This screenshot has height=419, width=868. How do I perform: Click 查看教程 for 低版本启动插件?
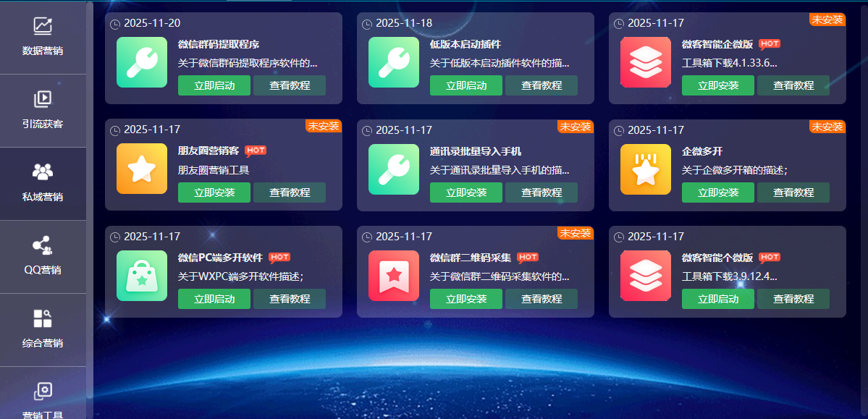pos(541,85)
